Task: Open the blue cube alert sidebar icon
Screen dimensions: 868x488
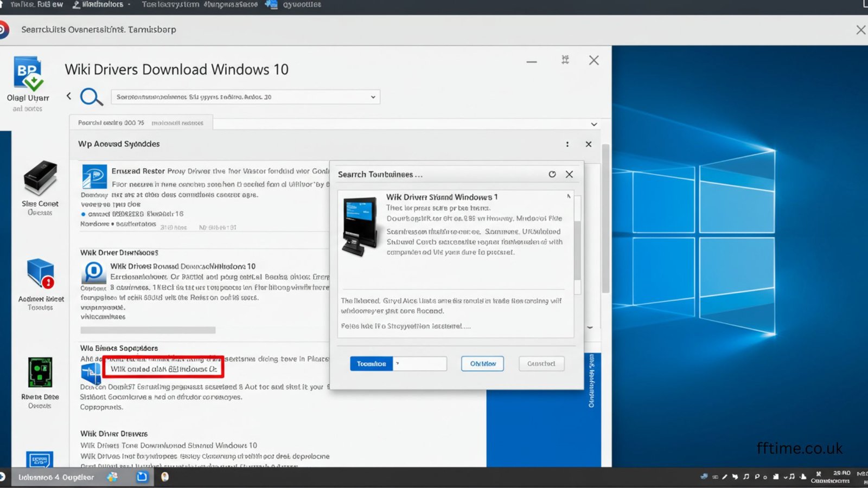Action: click(x=41, y=273)
